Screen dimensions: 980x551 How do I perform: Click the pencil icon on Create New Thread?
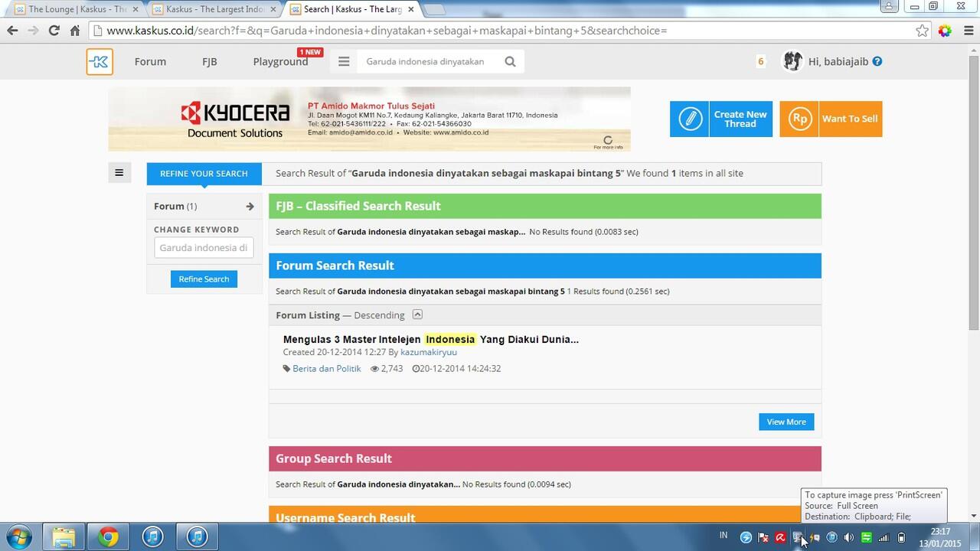(x=690, y=119)
